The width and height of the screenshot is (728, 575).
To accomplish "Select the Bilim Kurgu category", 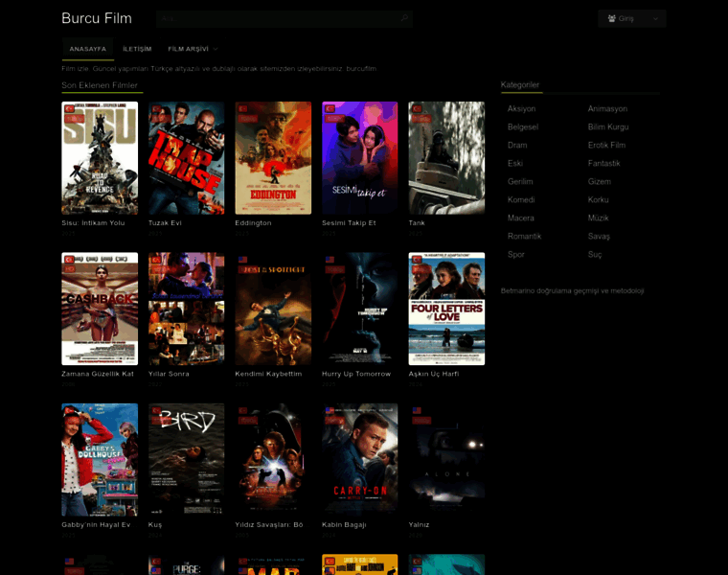I will click(608, 126).
